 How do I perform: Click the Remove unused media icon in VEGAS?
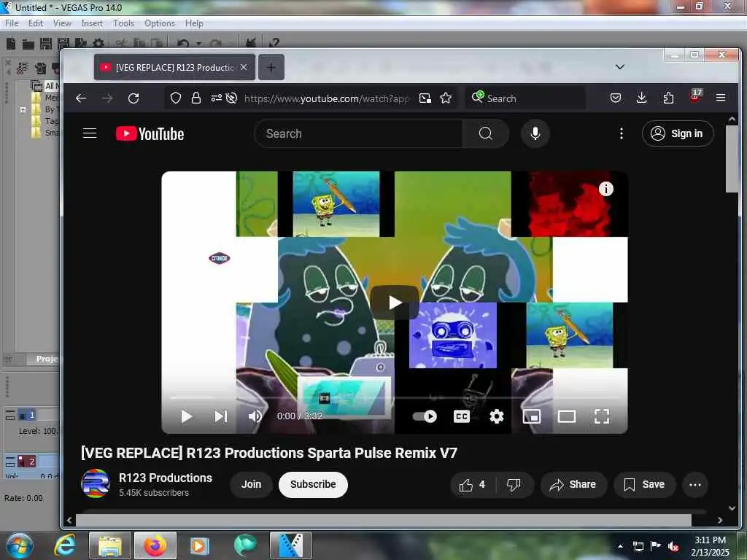[x=23, y=68]
